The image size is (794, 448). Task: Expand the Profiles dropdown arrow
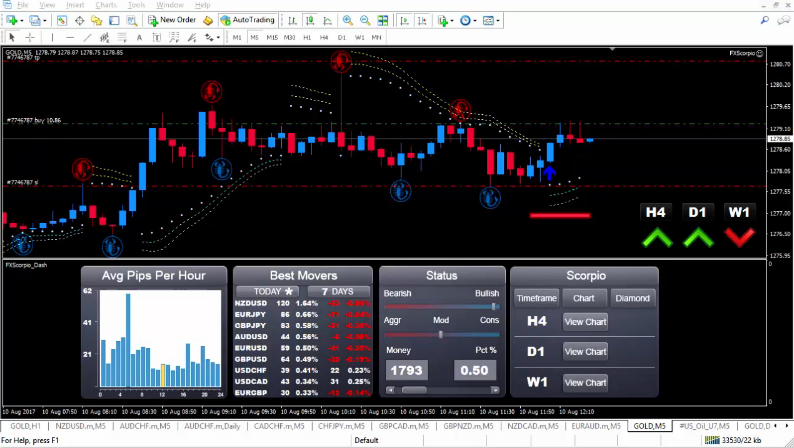[x=45, y=21]
